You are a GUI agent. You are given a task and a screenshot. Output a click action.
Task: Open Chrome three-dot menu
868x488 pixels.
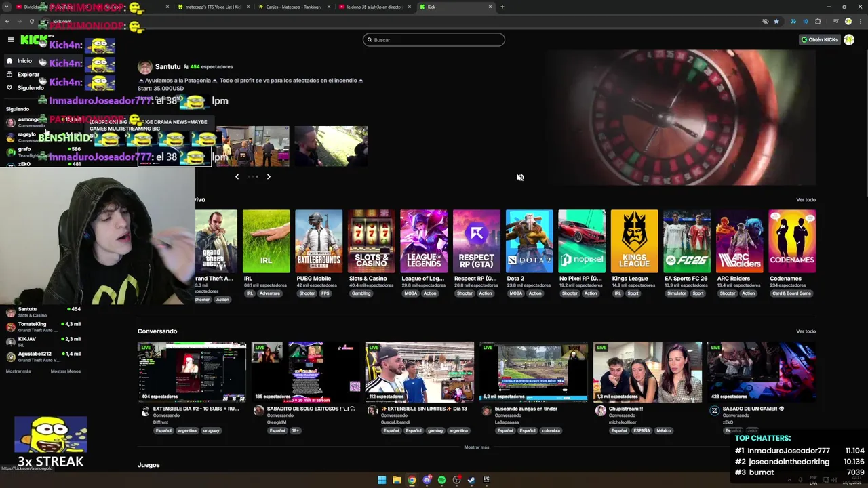tap(860, 22)
